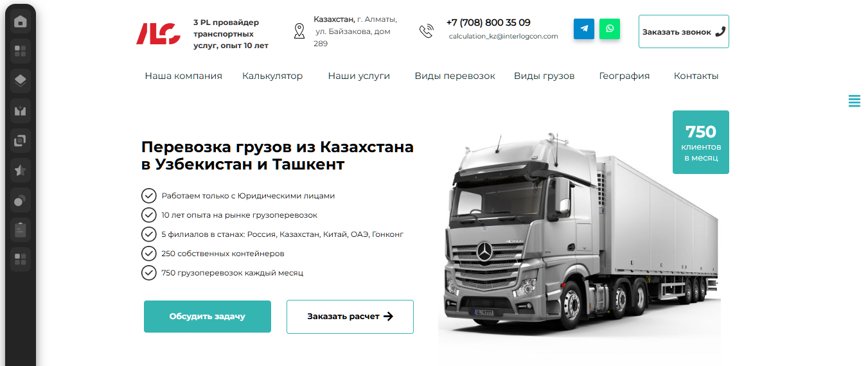Click the map pin location icon
This screenshot has height=366, width=868.
pos(299,31)
